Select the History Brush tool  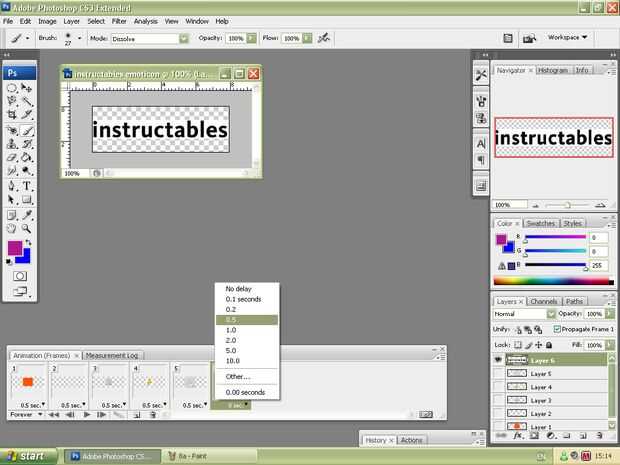(x=26, y=144)
